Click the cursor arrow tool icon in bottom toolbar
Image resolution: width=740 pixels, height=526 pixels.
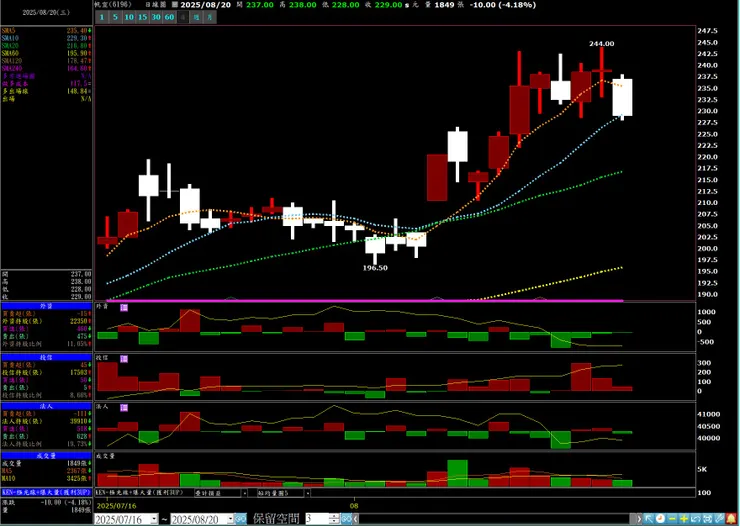[649, 519]
